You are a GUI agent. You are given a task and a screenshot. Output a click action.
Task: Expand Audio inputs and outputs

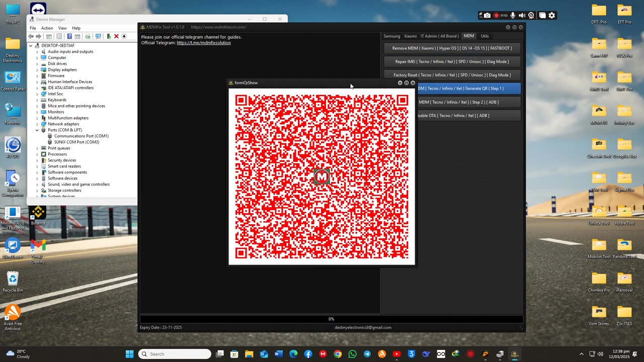point(37,52)
